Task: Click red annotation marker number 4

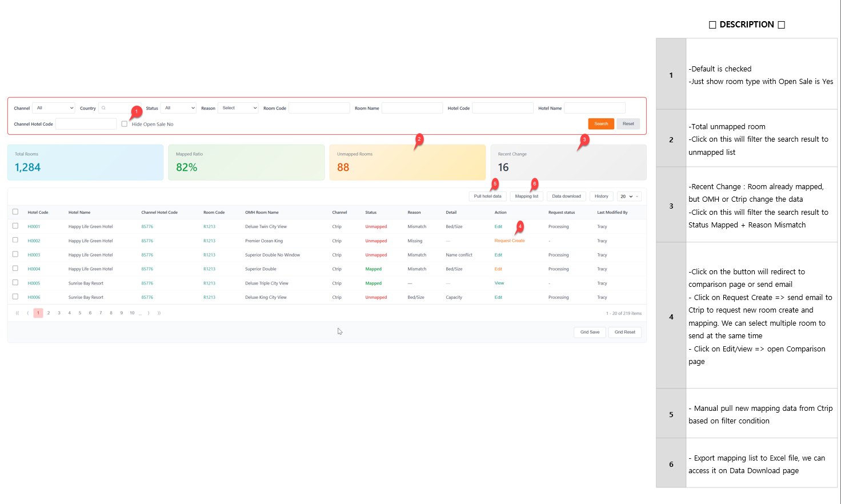Action: coord(520,226)
